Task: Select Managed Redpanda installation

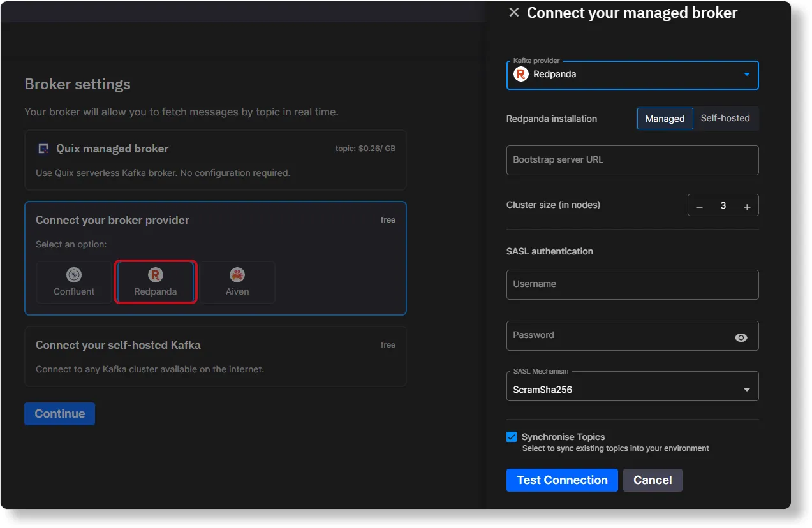Action: 665,119
